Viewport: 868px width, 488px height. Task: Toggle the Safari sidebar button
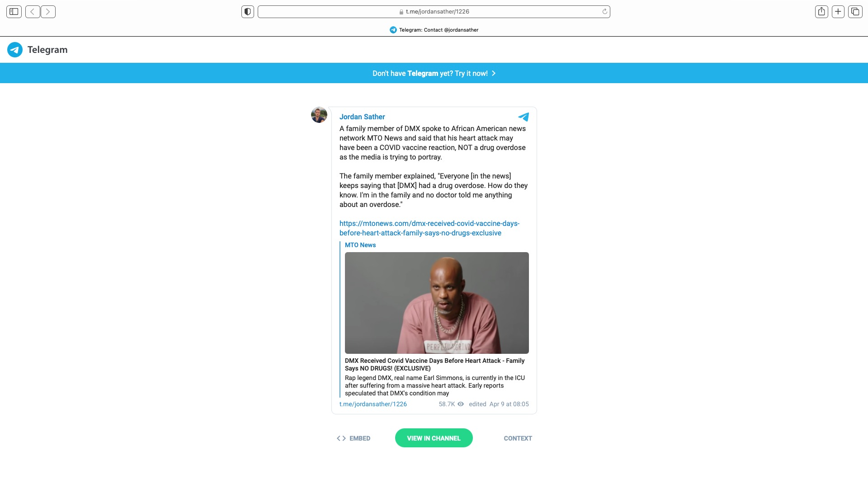click(14, 12)
